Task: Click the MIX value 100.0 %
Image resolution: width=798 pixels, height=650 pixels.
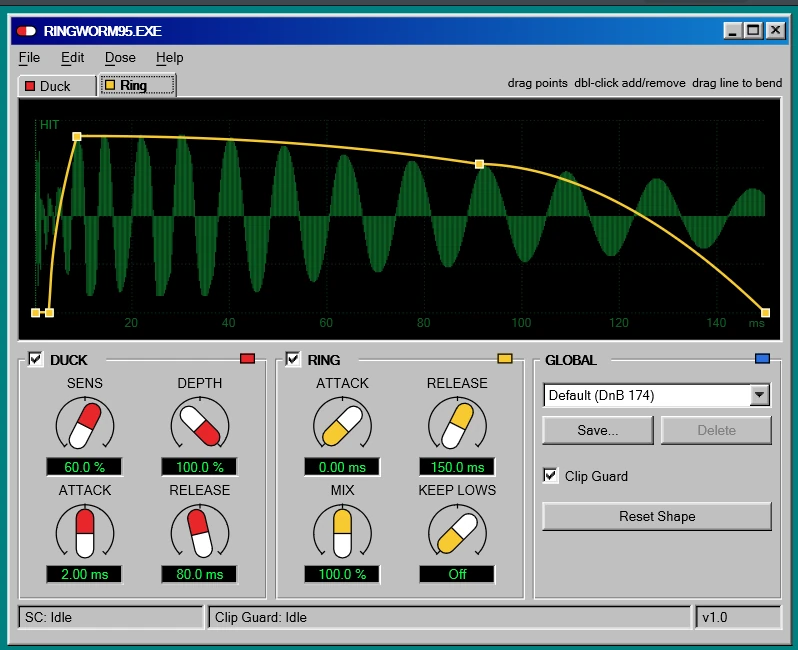Action: click(x=342, y=574)
